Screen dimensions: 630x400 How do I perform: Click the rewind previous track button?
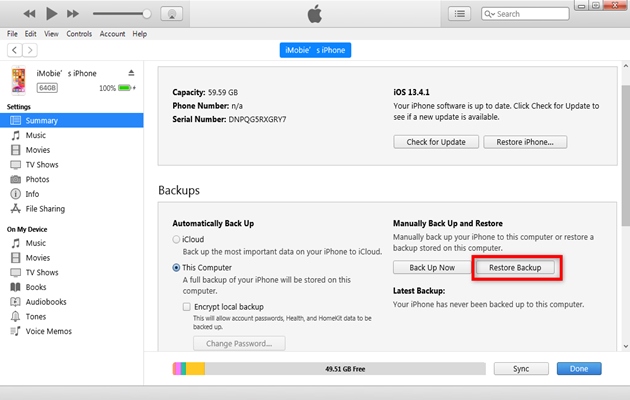coord(29,14)
